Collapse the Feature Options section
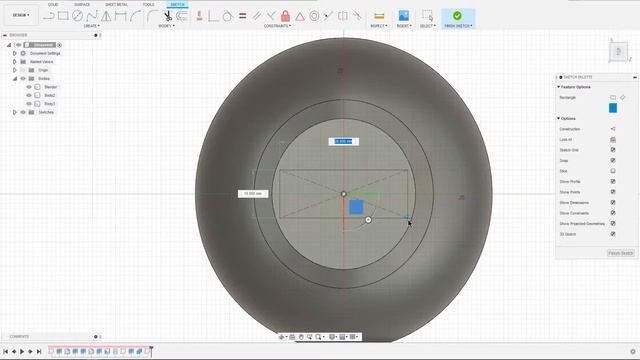This screenshot has width=640, height=360. pos(558,87)
